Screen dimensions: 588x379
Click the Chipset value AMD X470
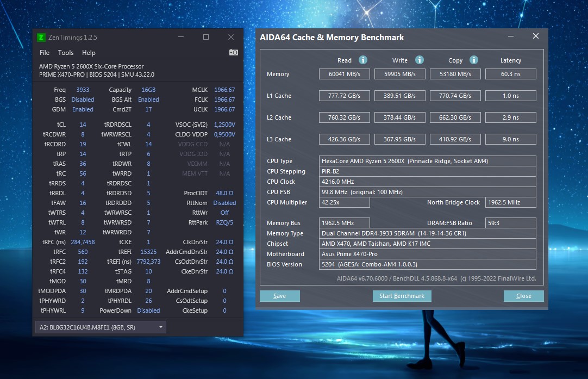pos(428,244)
